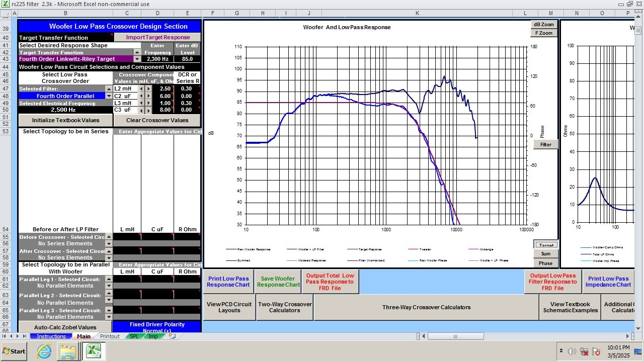Screen dimensions: 644x362
Task: Click Clear Crossover Values button
Action: 157,120
